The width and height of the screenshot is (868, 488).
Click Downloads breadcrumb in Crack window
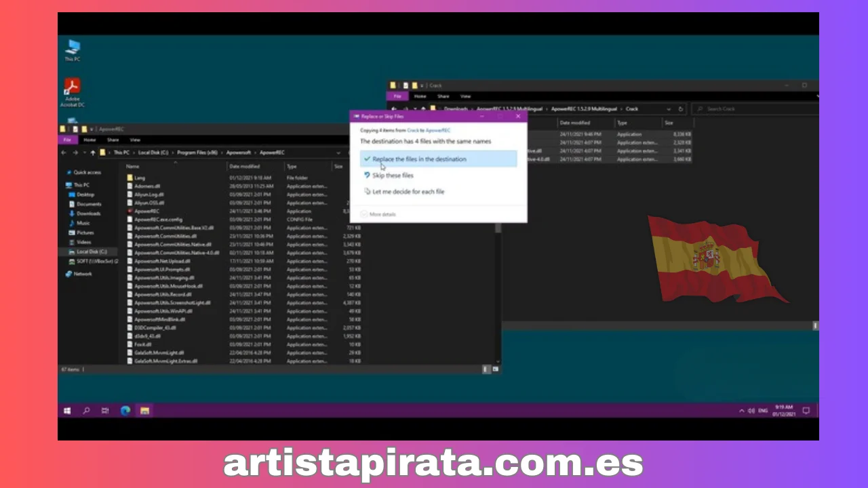click(x=456, y=108)
